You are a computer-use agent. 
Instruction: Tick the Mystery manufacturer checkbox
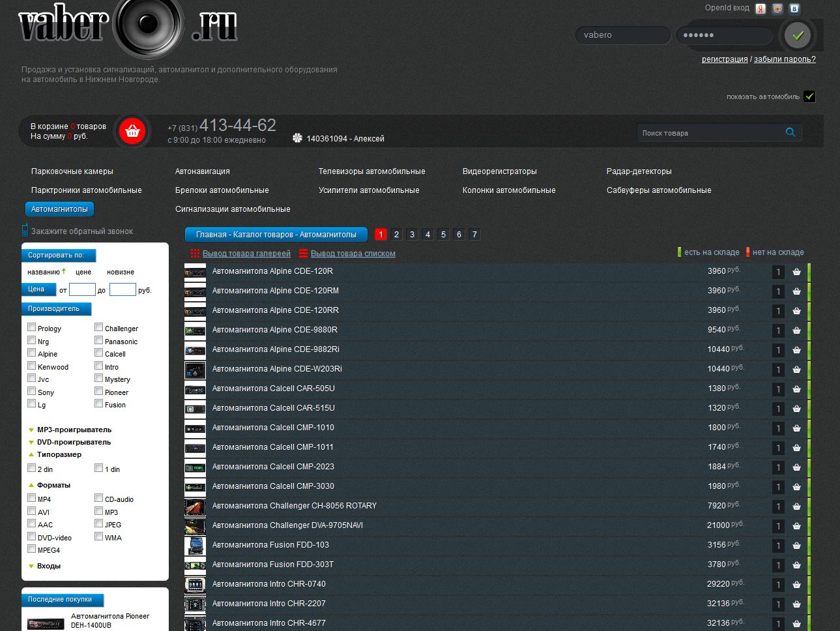[98, 378]
